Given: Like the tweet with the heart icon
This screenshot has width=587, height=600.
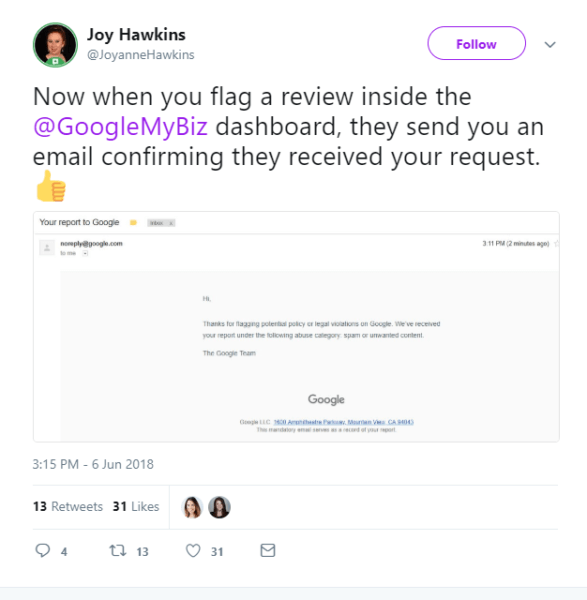Looking at the screenshot, I should click(193, 551).
